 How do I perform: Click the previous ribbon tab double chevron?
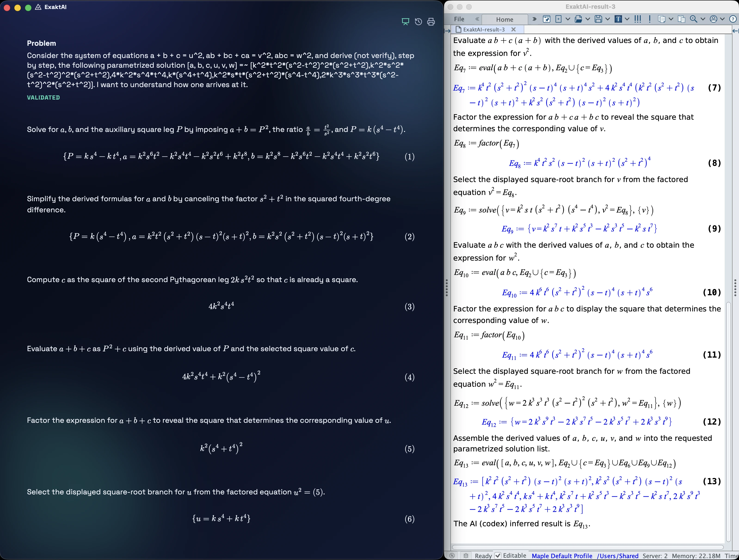click(x=477, y=19)
